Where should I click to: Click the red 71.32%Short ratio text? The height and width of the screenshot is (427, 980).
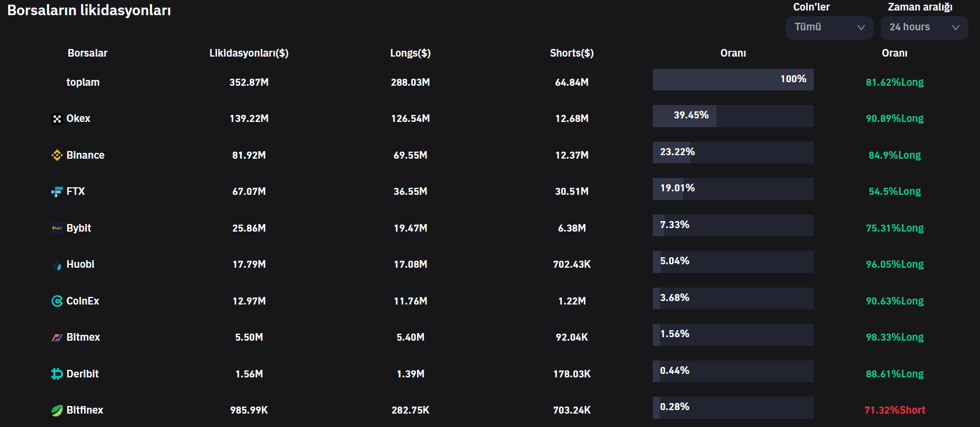tap(895, 410)
